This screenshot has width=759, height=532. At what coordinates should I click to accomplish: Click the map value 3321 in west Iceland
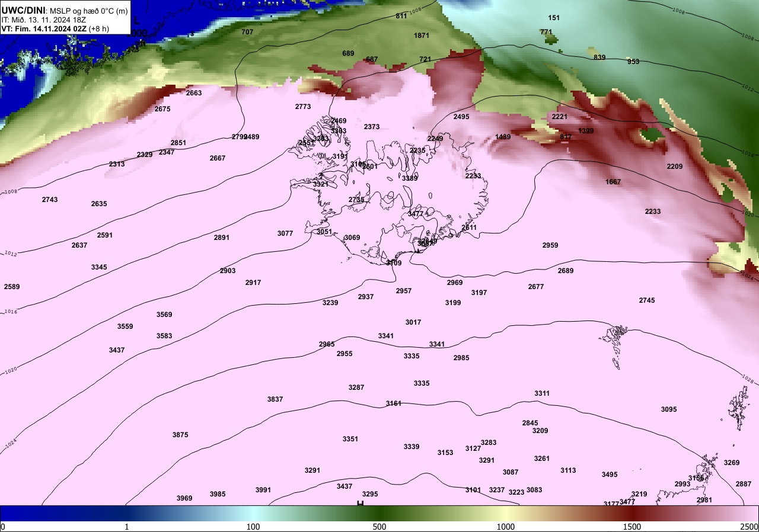(321, 184)
